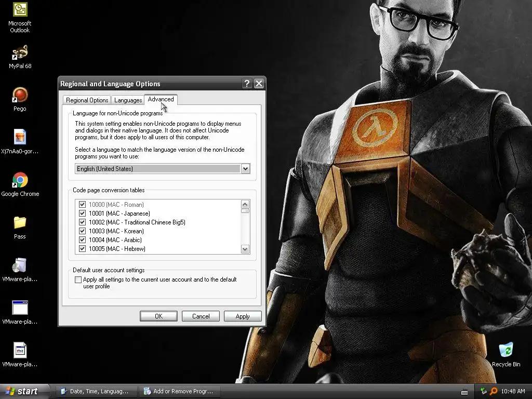Screen dimensions: 532x399
Task: Select the VMware-pla... document file icon
Action: [x=20, y=355]
